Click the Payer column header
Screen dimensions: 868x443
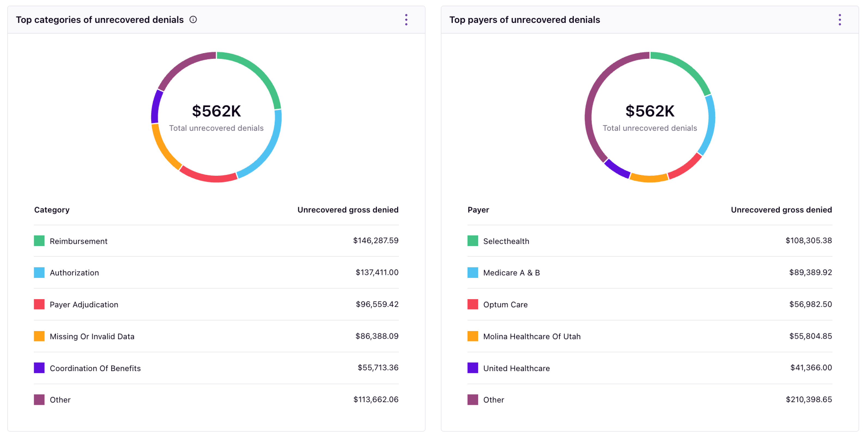click(x=478, y=210)
